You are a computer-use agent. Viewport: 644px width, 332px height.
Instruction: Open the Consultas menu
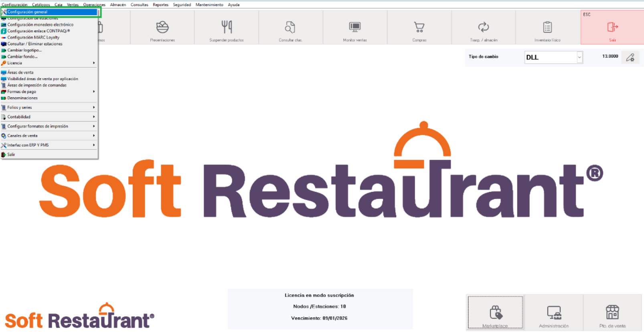[139, 5]
